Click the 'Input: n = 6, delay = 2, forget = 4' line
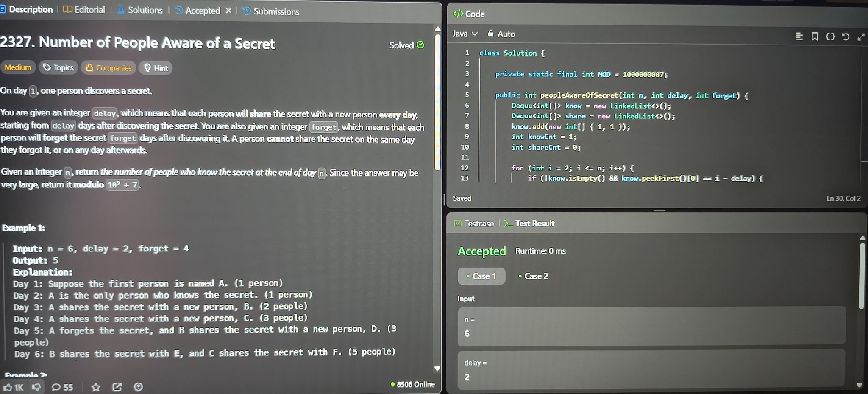This screenshot has height=394, width=868. pyautogui.click(x=100, y=249)
